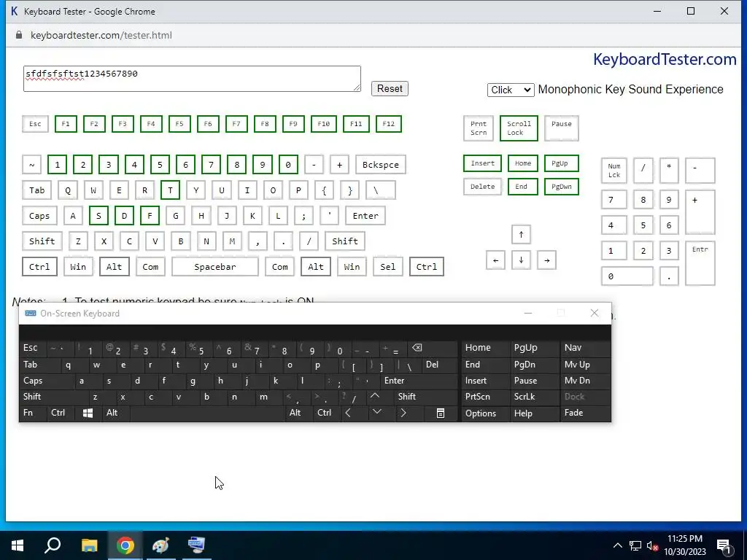Click the Reset button
The width and height of the screenshot is (747, 560).
tap(390, 88)
